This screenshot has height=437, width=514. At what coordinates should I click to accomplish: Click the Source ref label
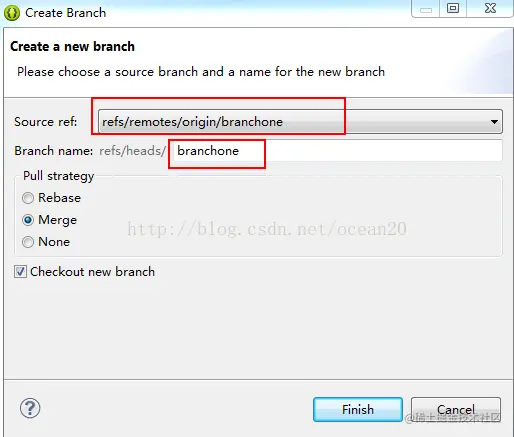[x=46, y=122]
